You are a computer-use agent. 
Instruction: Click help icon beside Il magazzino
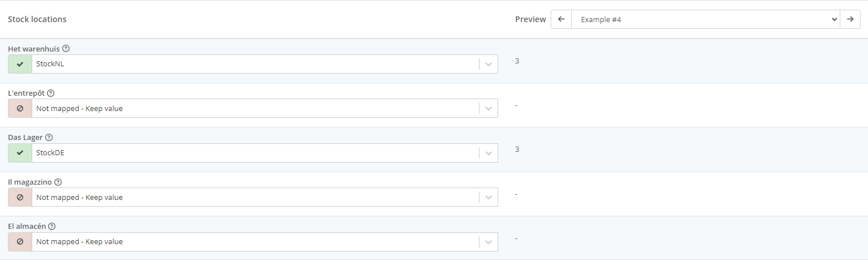(58, 182)
